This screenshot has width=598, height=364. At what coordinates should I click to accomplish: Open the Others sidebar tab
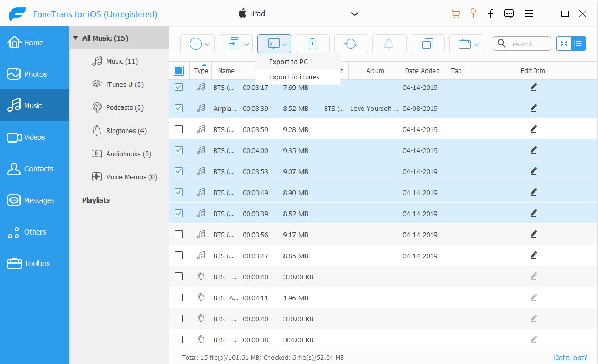click(x=34, y=232)
